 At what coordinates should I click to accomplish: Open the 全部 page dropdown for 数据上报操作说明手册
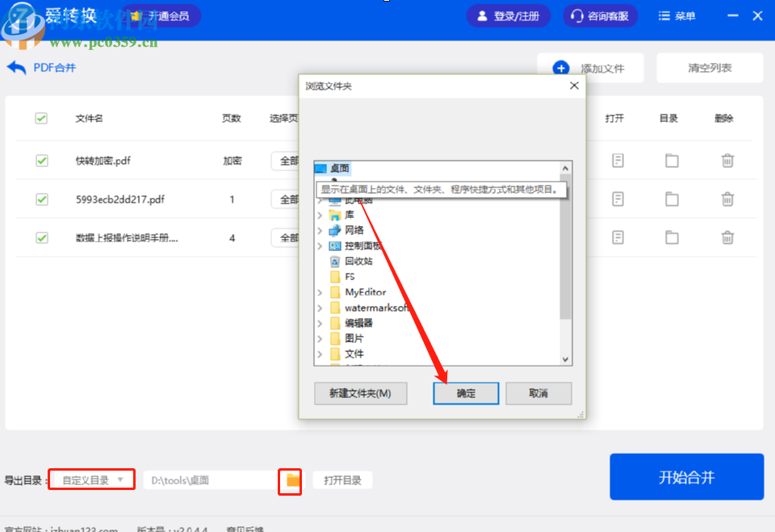coord(285,238)
